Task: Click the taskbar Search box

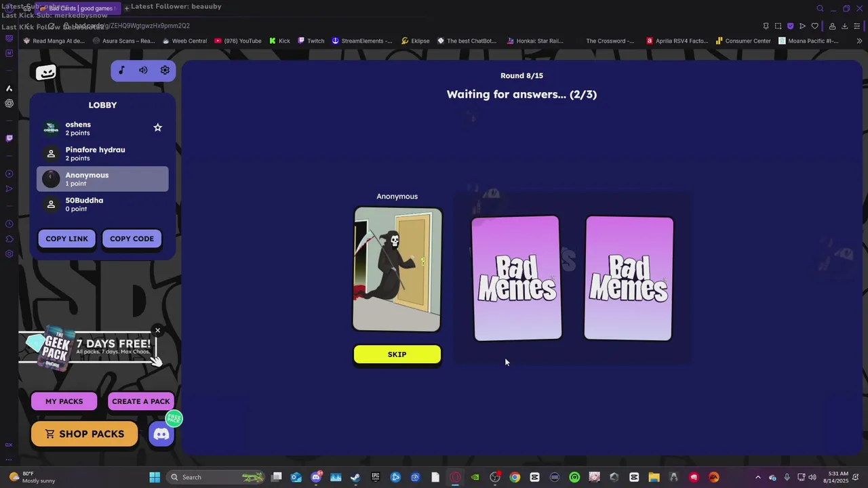Action: (216, 477)
